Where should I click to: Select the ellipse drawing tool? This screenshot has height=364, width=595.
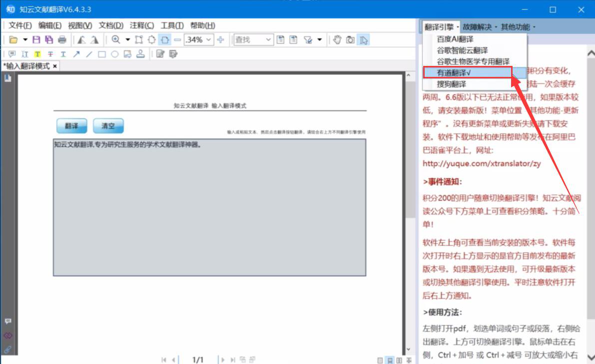pyautogui.click(x=114, y=54)
